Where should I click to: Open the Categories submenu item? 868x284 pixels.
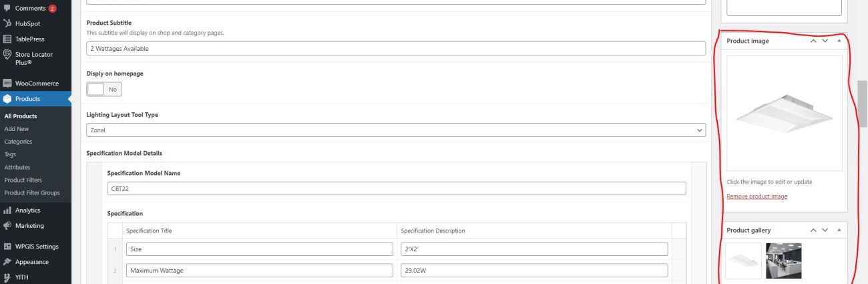pos(18,142)
